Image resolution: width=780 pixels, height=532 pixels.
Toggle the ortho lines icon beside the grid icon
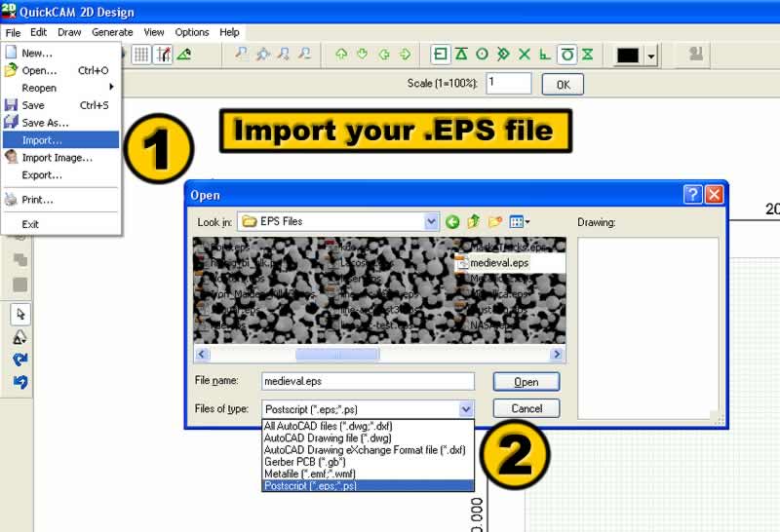click(x=163, y=55)
